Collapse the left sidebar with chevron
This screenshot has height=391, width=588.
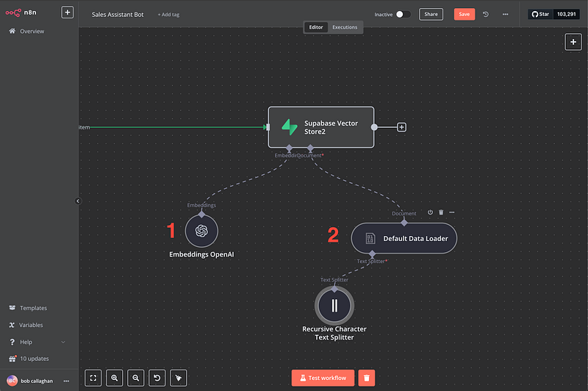pos(79,201)
